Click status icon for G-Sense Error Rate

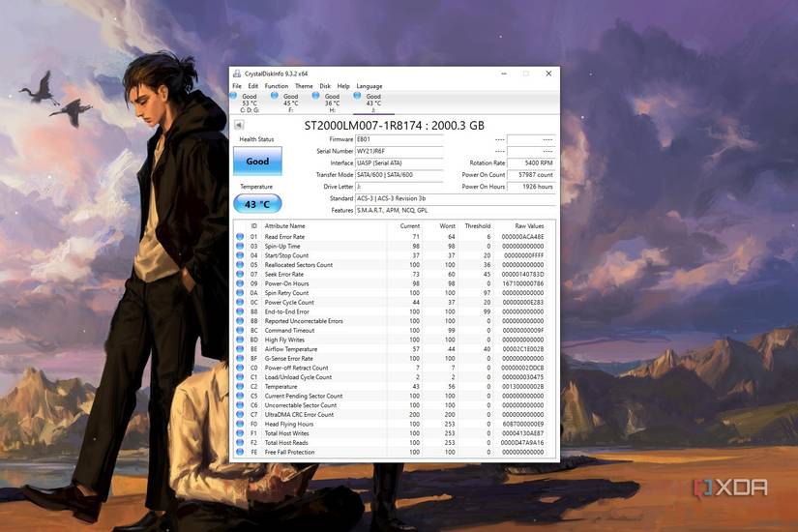[240, 359]
